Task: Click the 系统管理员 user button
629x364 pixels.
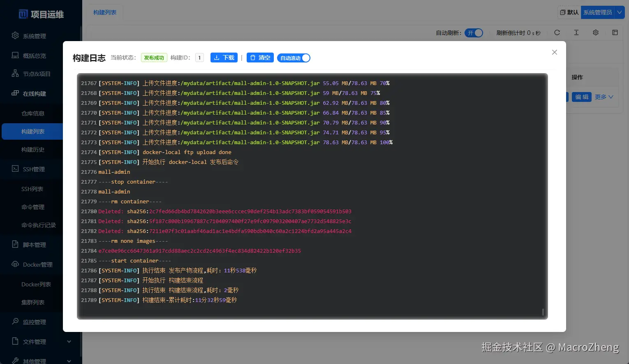Action: coord(598,12)
